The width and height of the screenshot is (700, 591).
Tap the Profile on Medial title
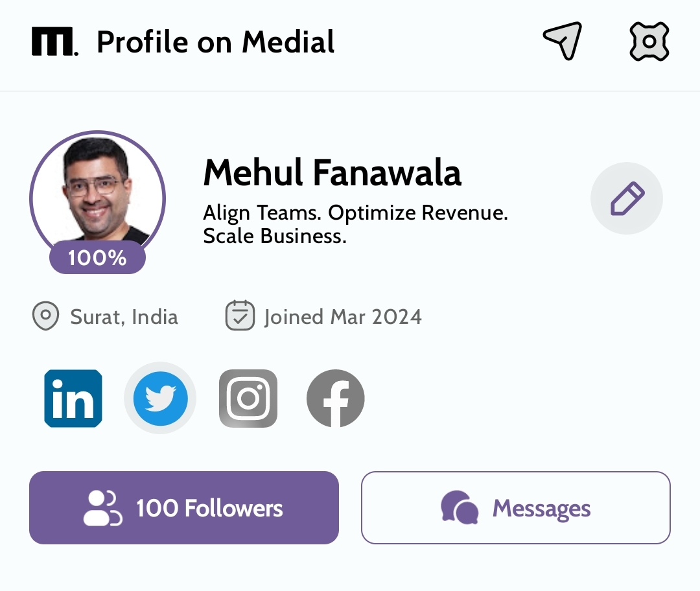[215, 42]
